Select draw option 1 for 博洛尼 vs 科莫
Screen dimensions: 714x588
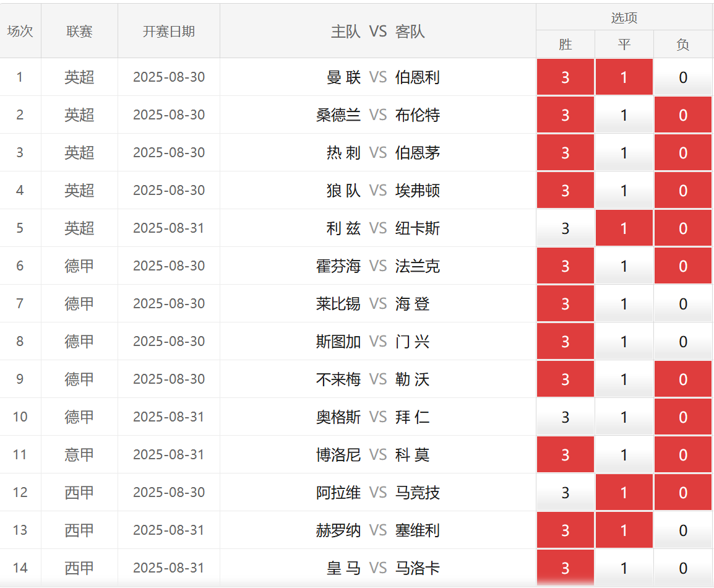[624, 455]
